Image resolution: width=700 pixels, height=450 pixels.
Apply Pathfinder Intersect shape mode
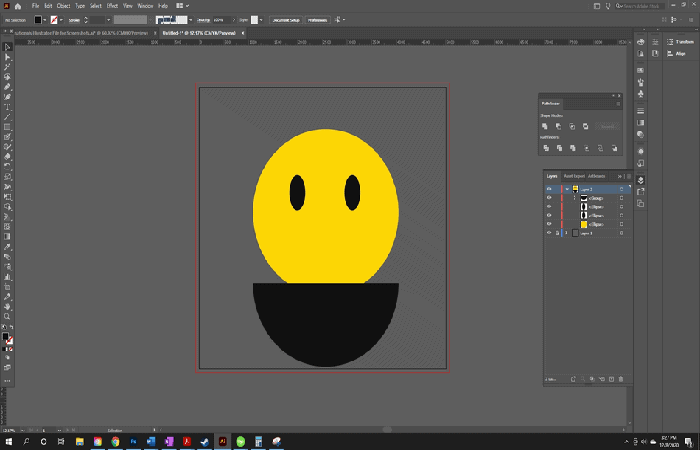pyautogui.click(x=572, y=127)
